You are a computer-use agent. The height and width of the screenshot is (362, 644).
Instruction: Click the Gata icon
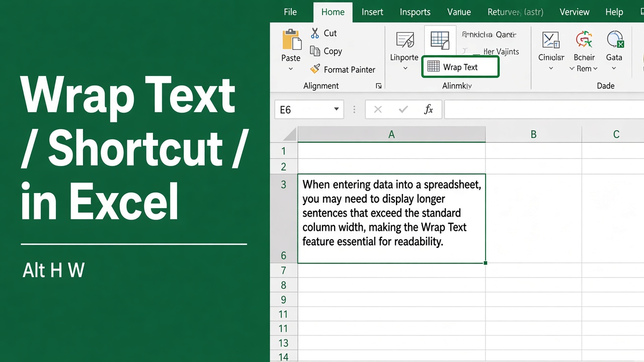[615, 39]
